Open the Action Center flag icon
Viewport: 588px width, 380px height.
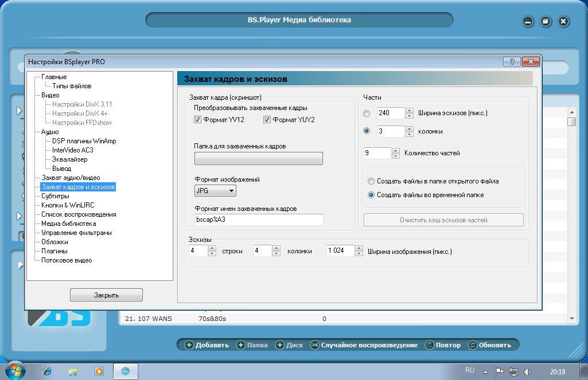point(500,372)
